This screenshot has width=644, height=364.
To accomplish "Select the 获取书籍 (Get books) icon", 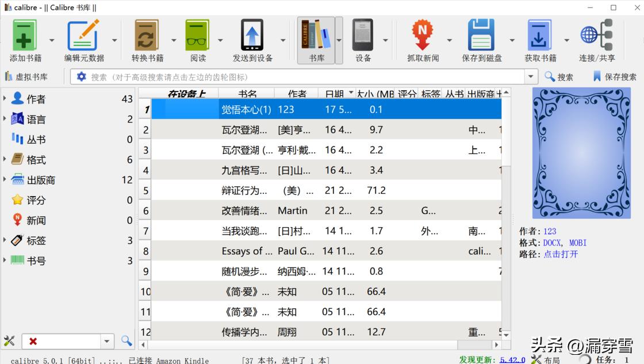I will (539, 35).
